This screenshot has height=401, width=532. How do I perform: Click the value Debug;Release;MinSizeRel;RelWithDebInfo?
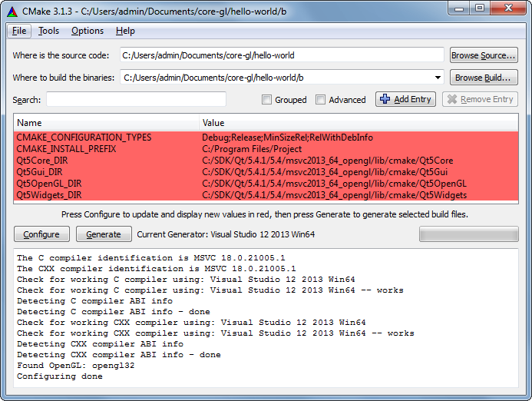[x=287, y=138]
